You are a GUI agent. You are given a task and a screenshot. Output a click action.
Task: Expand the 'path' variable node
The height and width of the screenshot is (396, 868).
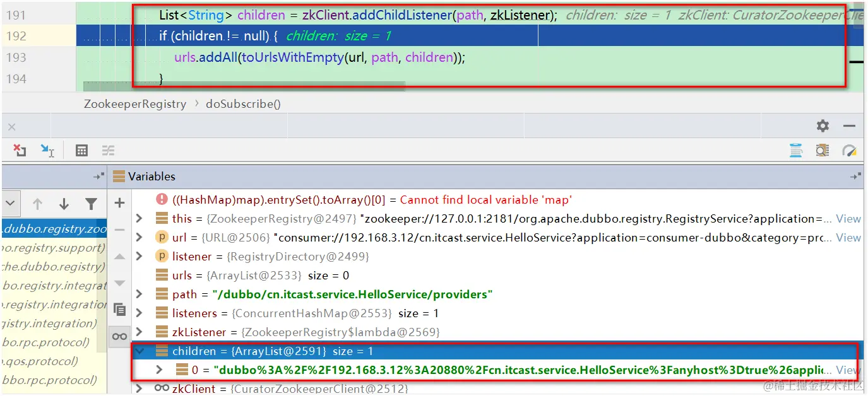(x=140, y=294)
